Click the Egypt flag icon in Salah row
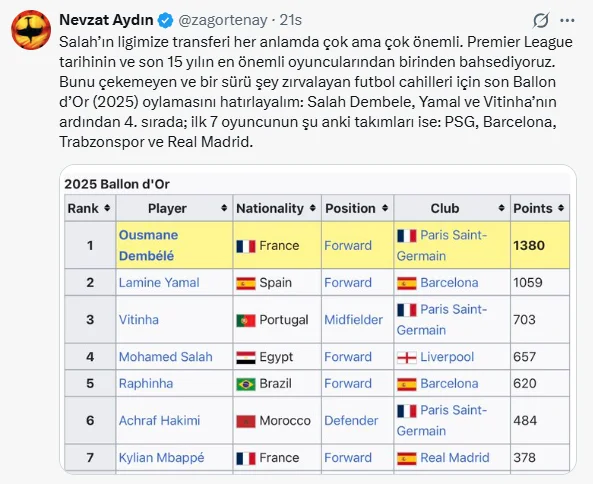Image resolution: width=593 pixels, height=484 pixels. click(246, 357)
